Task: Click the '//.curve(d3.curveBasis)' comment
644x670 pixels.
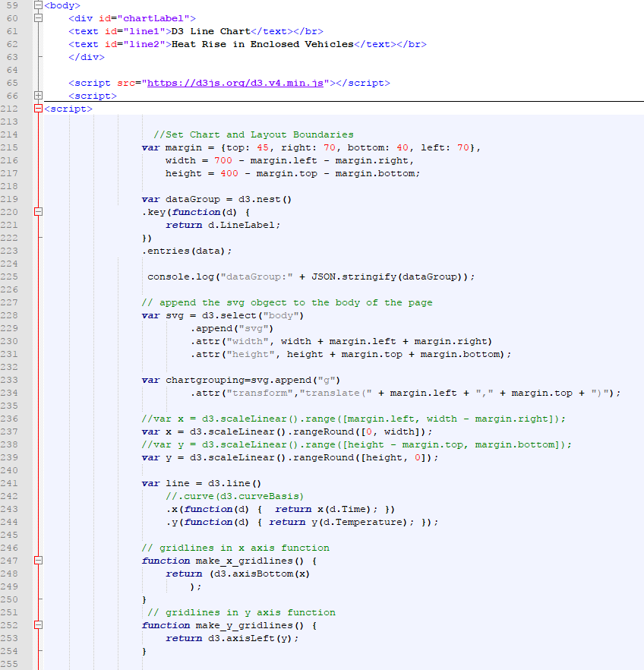Action: pos(235,496)
